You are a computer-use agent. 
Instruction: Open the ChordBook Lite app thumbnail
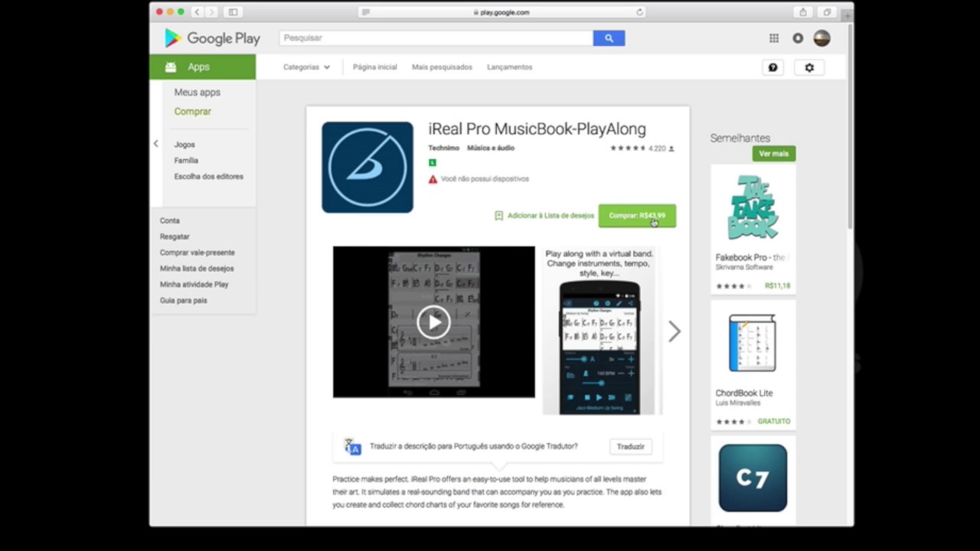(753, 343)
